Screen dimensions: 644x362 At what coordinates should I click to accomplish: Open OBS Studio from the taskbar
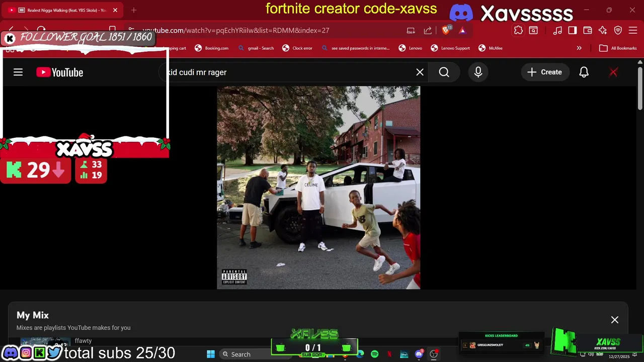pos(434,354)
